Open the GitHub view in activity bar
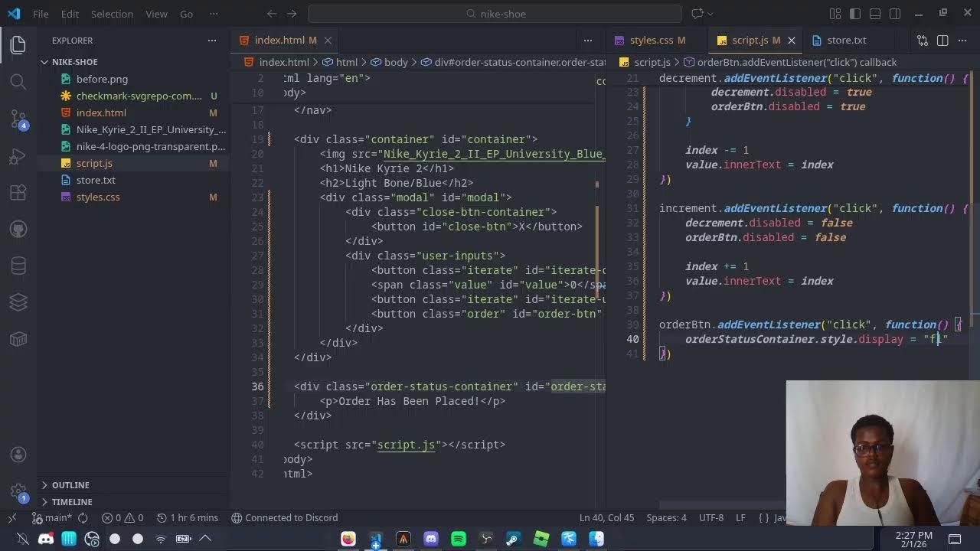Image resolution: width=980 pixels, height=551 pixels. coord(18,229)
